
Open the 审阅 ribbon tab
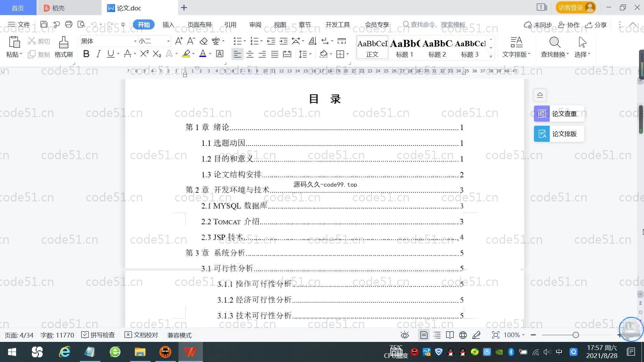coord(255,24)
